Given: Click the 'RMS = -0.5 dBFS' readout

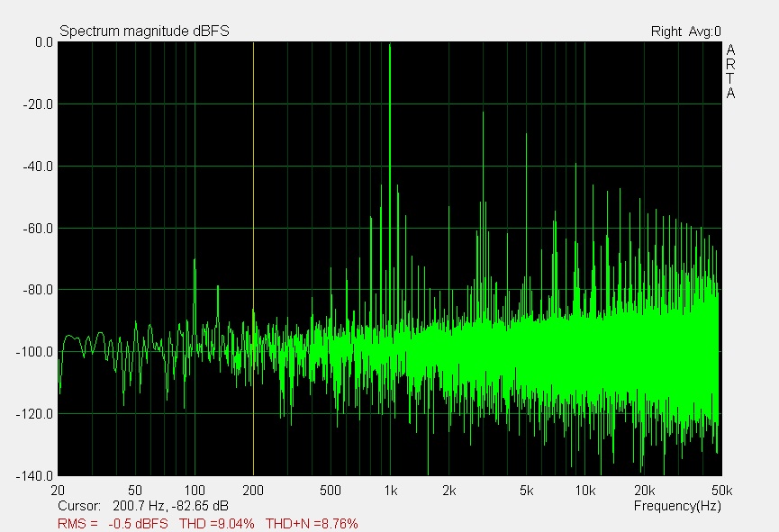Looking at the screenshot, I should point(113,524).
